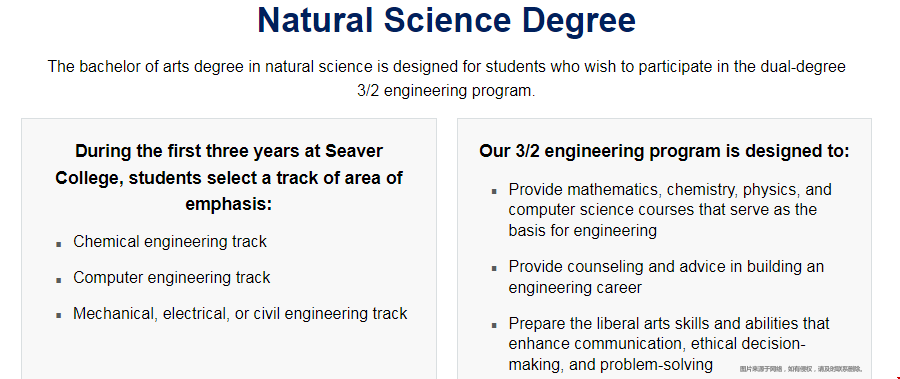Image resolution: width=900 pixels, height=379 pixels.
Task: Click the bullet before Computer engineering track
Action: click(x=59, y=280)
